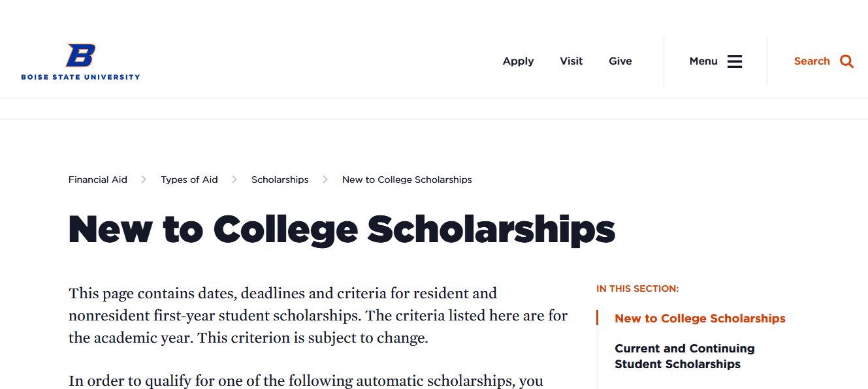Viewport: 868px width, 389px height.
Task: Open the Apply link in header
Action: (x=518, y=61)
